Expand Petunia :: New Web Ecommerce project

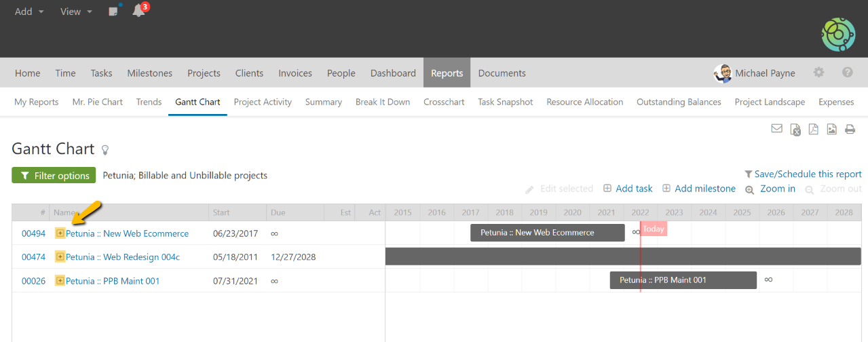[60, 233]
